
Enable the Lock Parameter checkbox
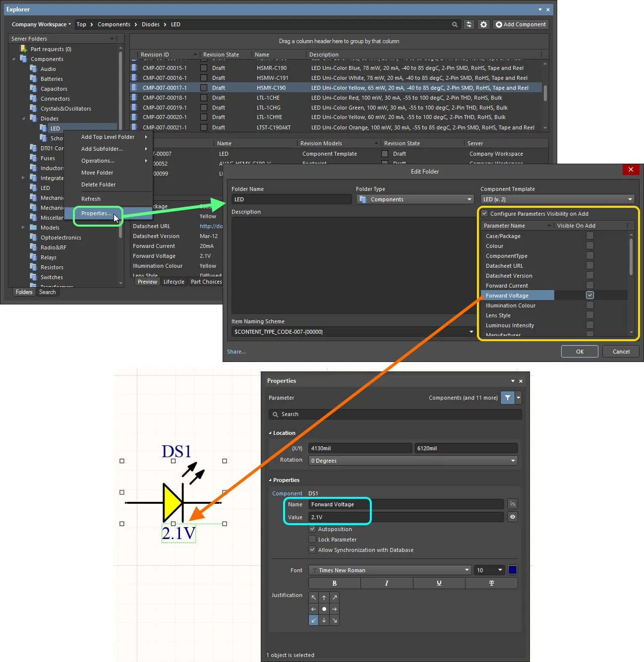coord(312,540)
